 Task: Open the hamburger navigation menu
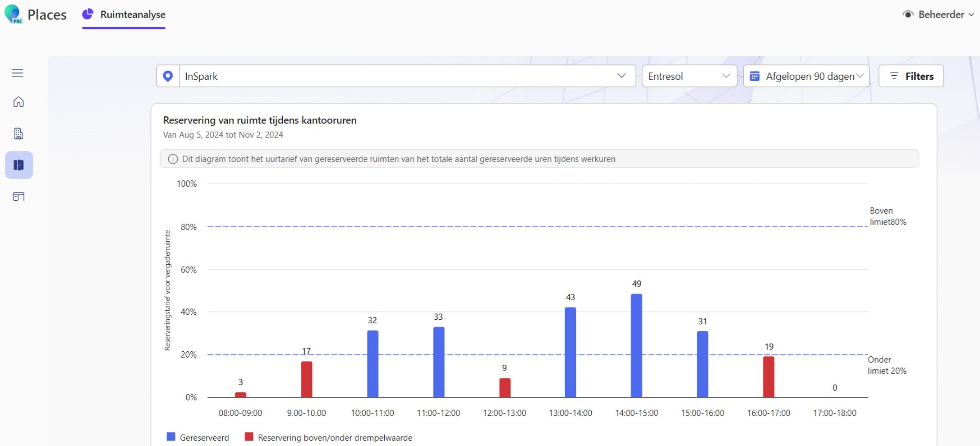[18, 73]
